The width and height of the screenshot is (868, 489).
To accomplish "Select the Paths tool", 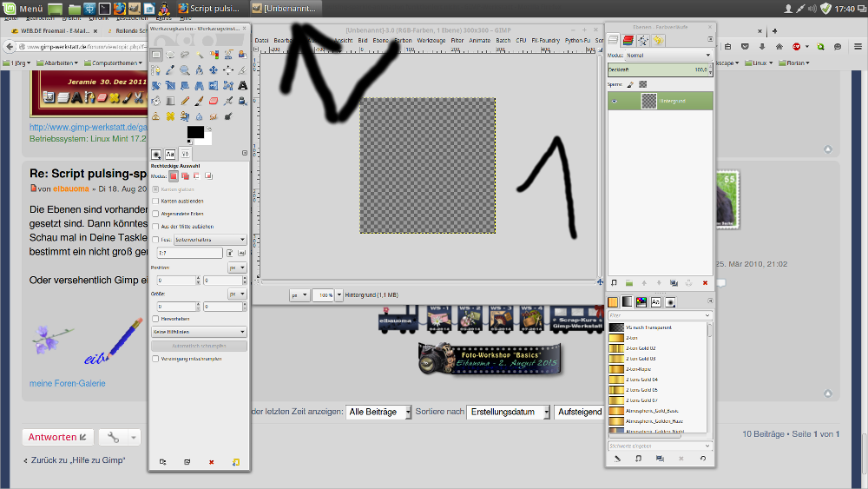I will [155, 69].
